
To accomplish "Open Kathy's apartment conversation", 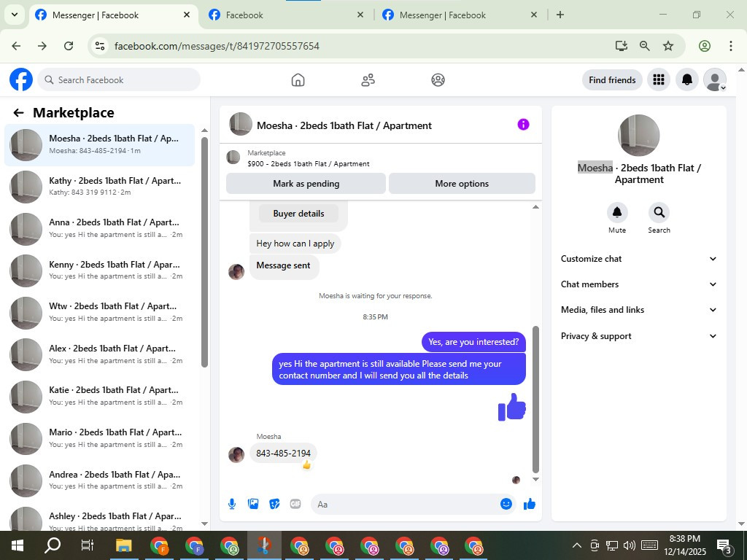I will click(x=99, y=187).
